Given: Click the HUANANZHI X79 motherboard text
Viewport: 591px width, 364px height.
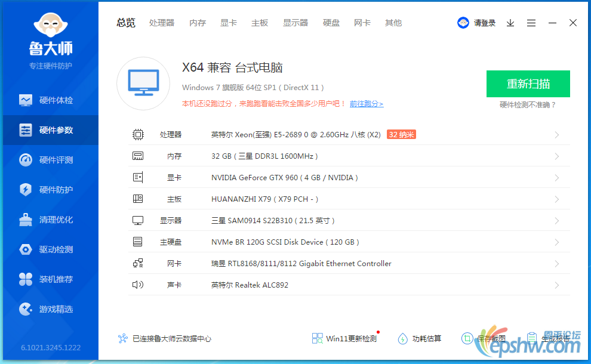Looking at the screenshot, I should [x=264, y=199].
